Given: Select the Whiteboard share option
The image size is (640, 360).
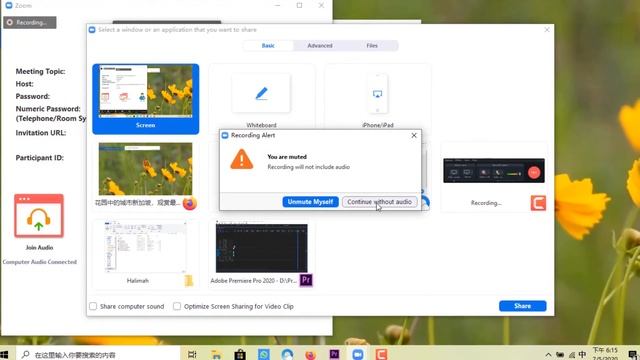Looking at the screenshot, I should point(262,97).
